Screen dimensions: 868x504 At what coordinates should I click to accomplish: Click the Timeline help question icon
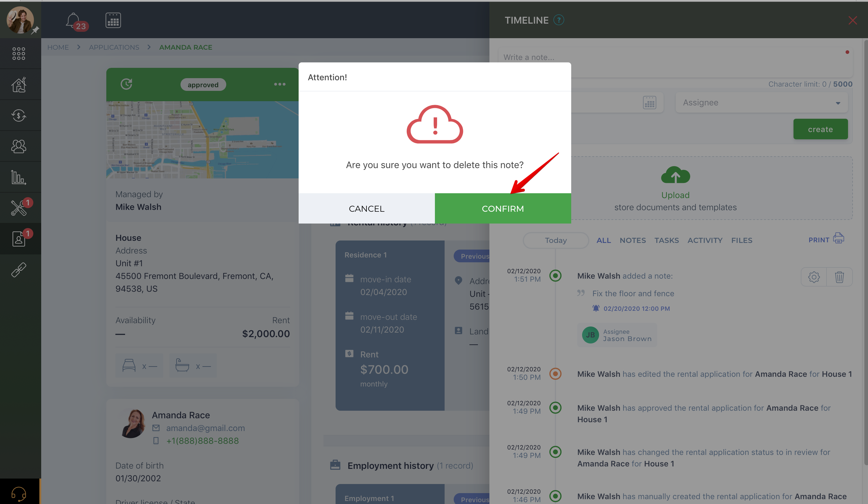click(559, 20)
